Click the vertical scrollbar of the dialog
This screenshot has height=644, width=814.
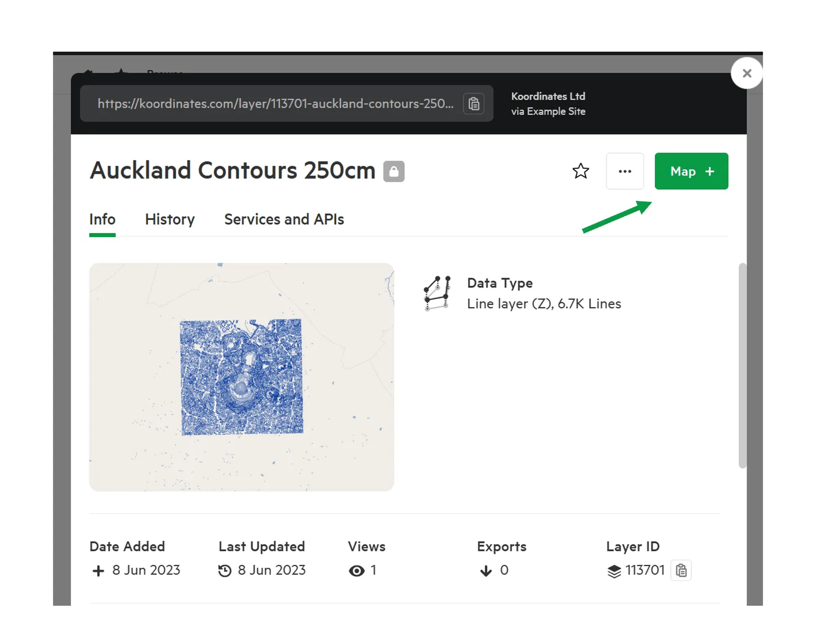click(742, 366)
